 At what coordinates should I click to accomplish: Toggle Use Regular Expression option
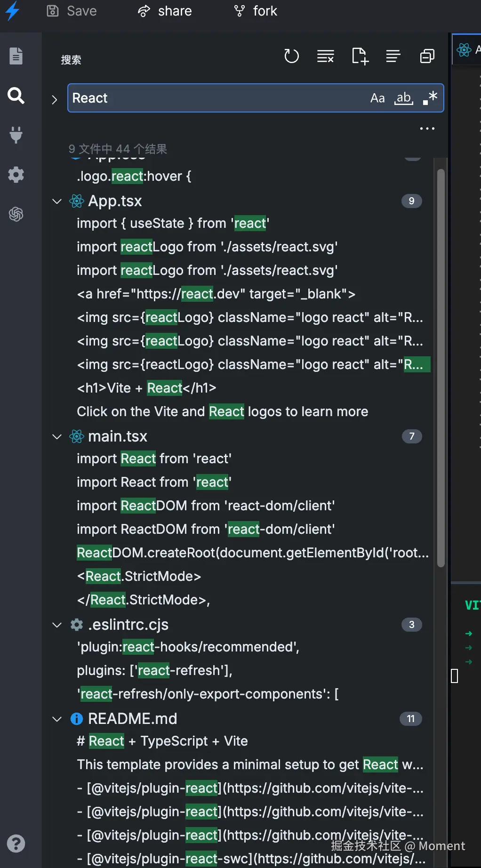[430, 98]
